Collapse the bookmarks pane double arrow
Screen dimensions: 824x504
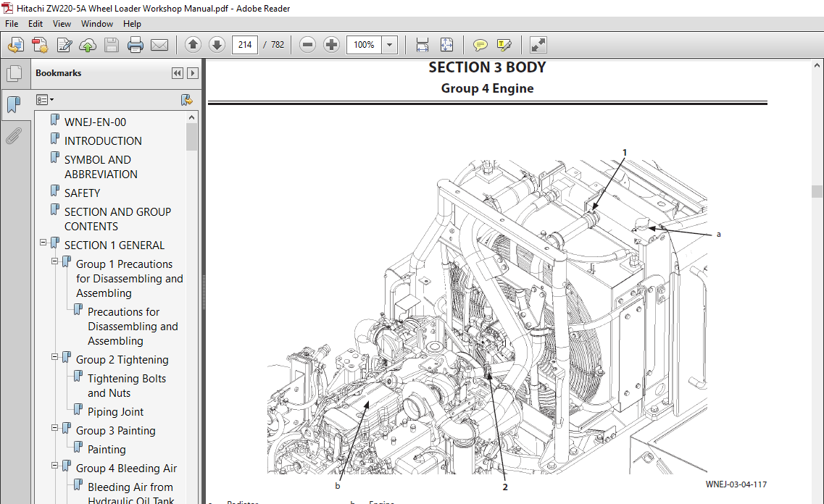178,73
